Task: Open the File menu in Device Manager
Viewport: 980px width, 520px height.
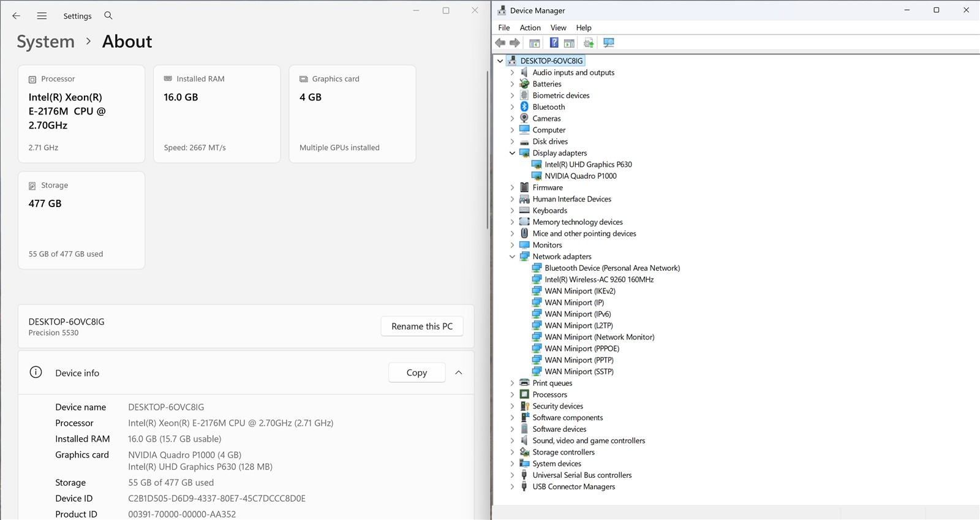Action: [x=504, y=28]
